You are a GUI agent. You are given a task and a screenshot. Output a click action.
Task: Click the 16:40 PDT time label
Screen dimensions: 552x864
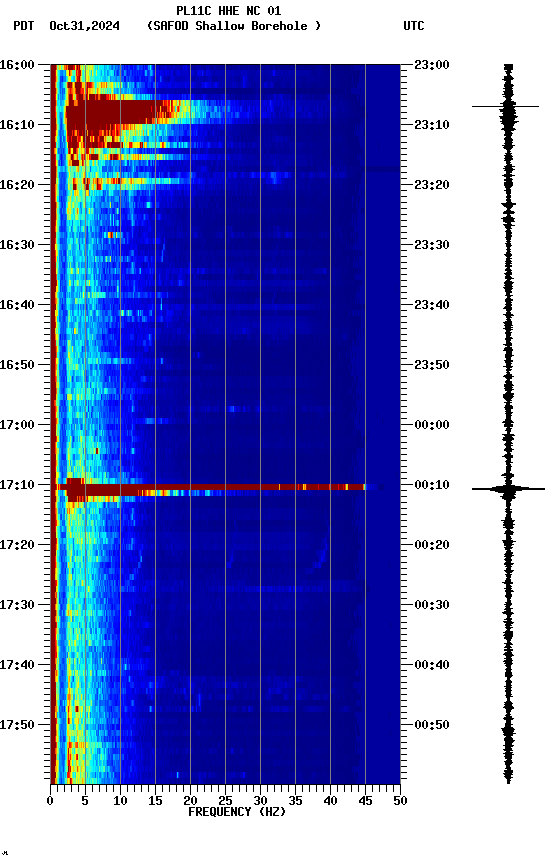(x=17, y=305)
